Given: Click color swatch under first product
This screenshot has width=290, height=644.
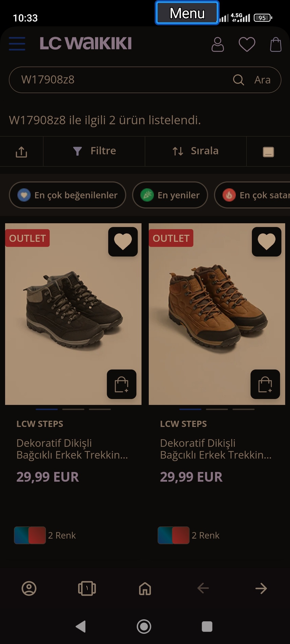Looking at the screenshot, I should (x=30, y=535).
